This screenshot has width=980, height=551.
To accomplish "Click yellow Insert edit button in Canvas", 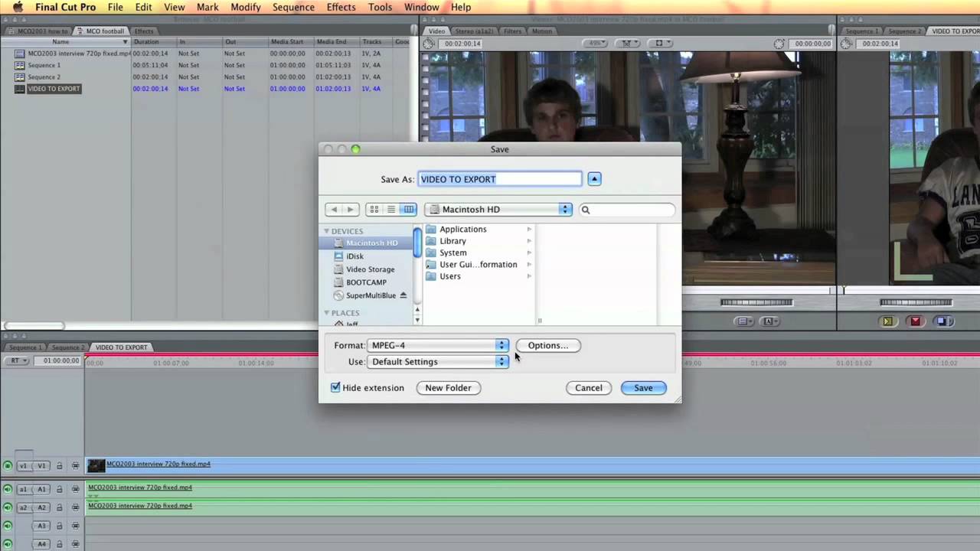I will (887, 321).
